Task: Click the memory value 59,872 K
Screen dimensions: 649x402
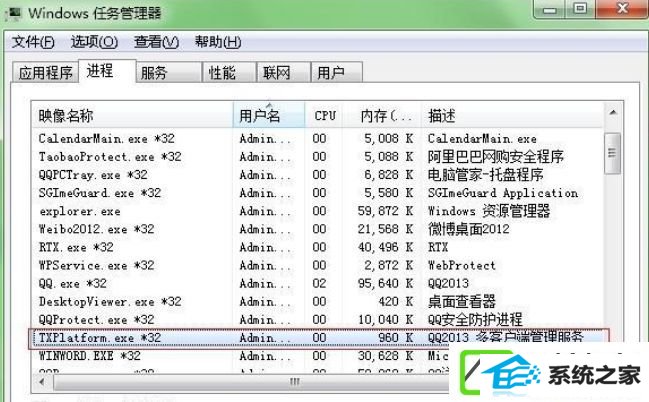Action: coord(385,211)
